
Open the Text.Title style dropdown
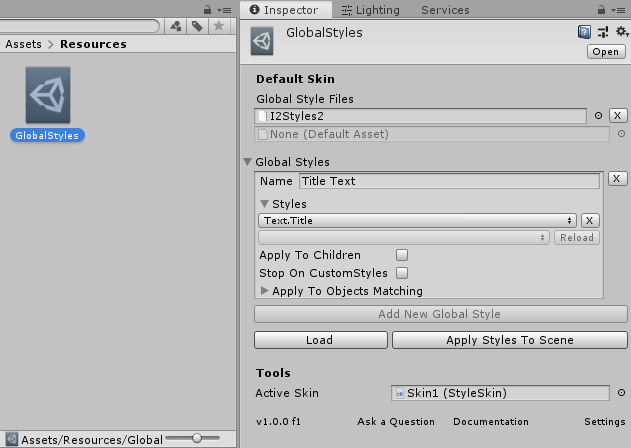click(x=417, y=220)
